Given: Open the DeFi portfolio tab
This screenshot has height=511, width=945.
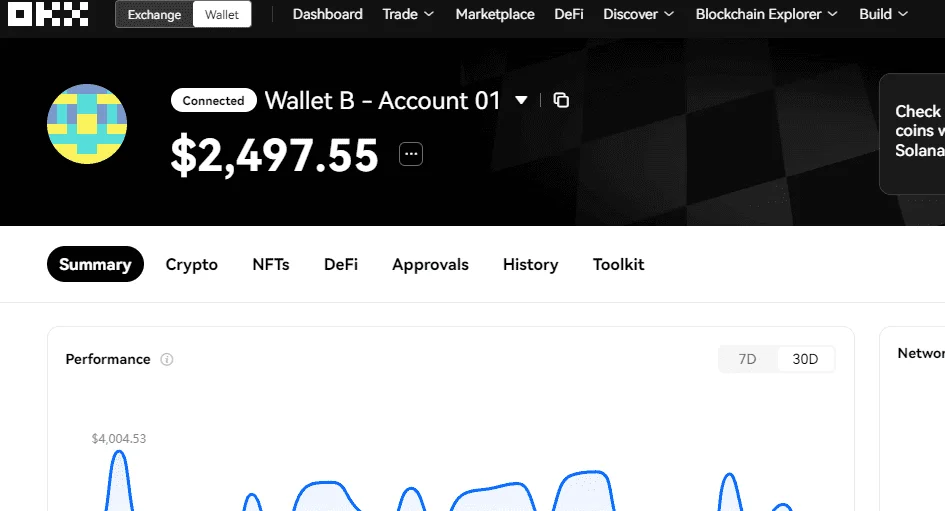Looking at the screenshot, I should point(341,264).
